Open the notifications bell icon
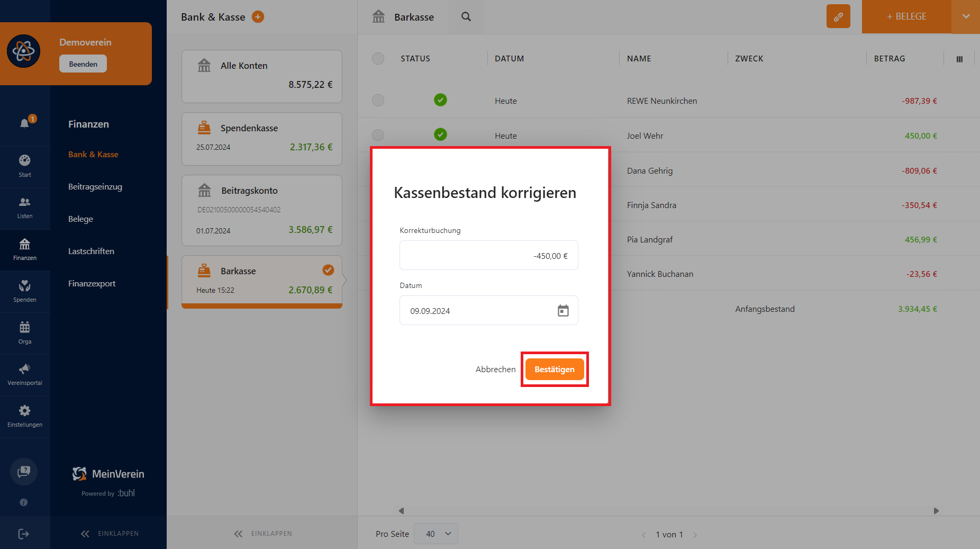980x549 pixels. (x=25, y=123)
